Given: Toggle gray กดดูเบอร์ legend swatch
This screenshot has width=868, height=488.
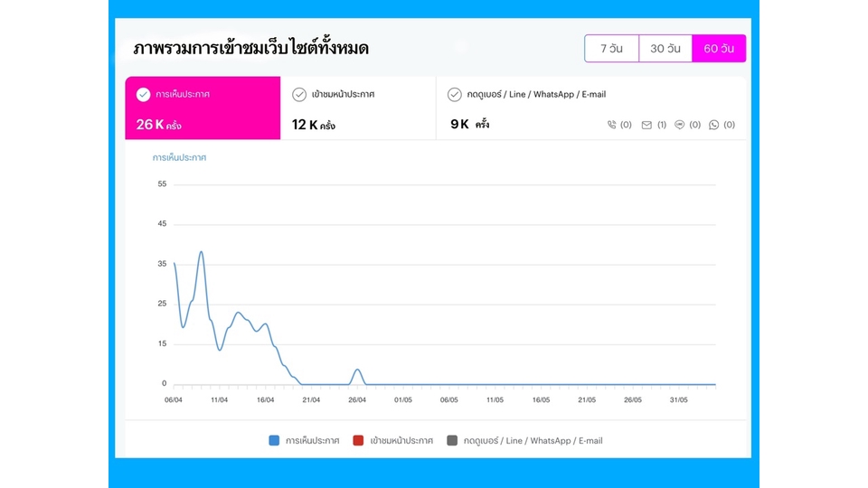Looking at the screenshot, I should pyautogui.click(x=452, y=441).
